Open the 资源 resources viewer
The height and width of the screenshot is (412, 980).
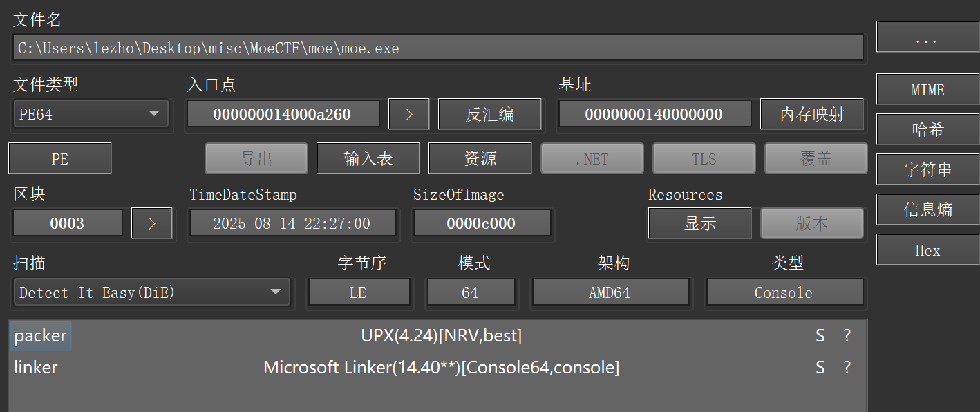[480, 158]
